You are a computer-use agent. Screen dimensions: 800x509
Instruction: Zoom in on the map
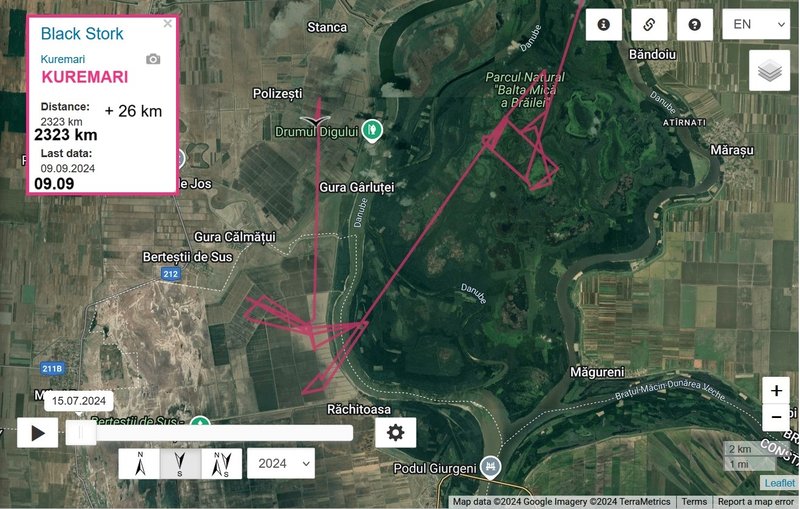pos(776,391)
